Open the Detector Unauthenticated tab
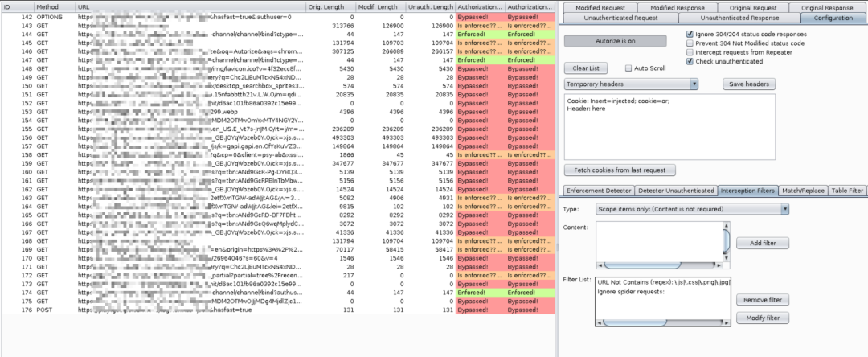This screenshot has height=357, width=868. pyautogui.click(x=676, y=191)
